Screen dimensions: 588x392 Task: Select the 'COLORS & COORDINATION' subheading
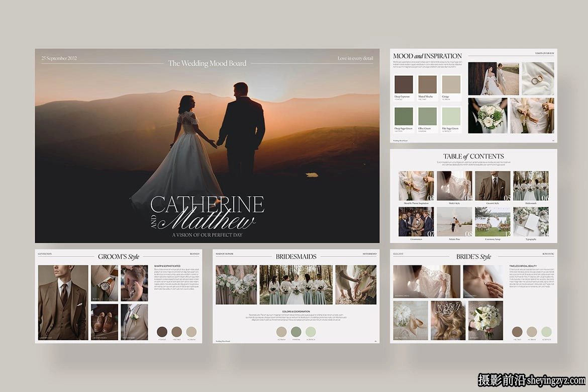pos(296,312)
